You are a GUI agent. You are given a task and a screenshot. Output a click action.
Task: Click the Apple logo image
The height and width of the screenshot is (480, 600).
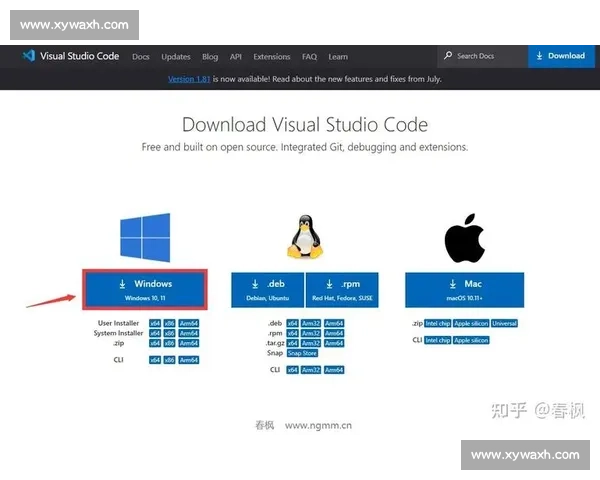coord(465,238)
